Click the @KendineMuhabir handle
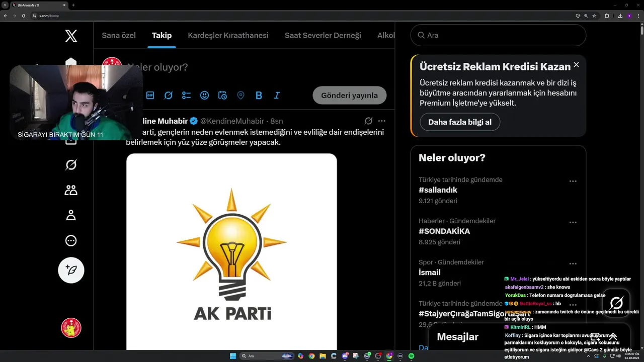Viewport: 644px width, 362px height. (232, 121)
